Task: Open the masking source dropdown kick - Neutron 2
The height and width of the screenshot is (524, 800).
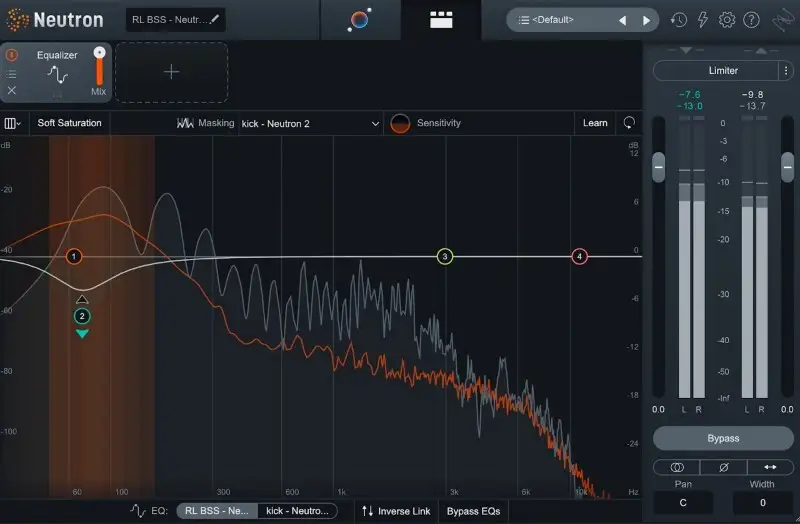Action: click(x=310, y=123)
